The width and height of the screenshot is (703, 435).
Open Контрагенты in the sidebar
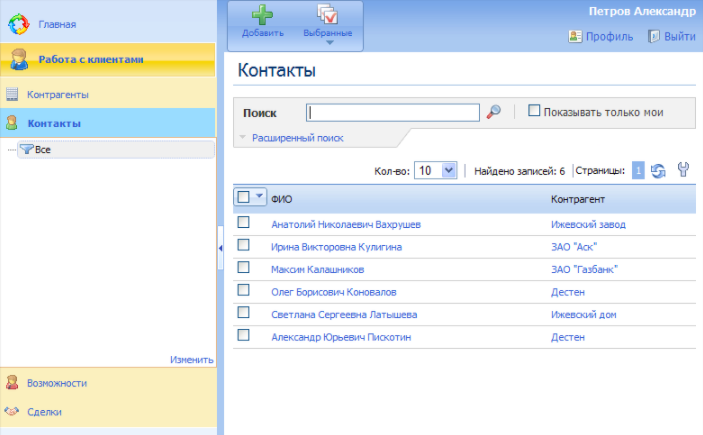pos(58,95)
